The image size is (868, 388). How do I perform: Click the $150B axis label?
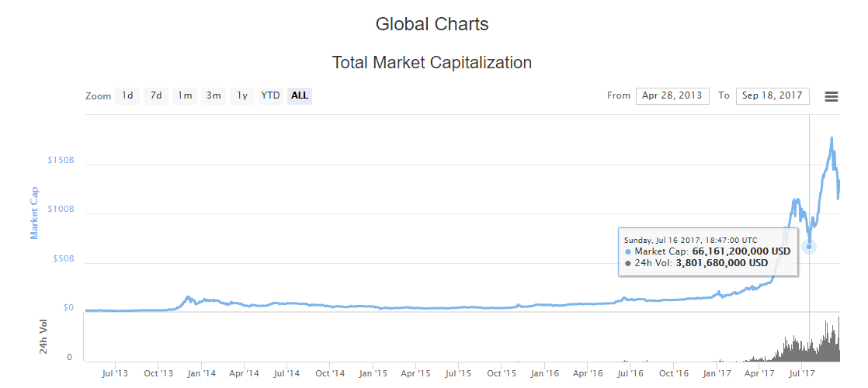62,161
